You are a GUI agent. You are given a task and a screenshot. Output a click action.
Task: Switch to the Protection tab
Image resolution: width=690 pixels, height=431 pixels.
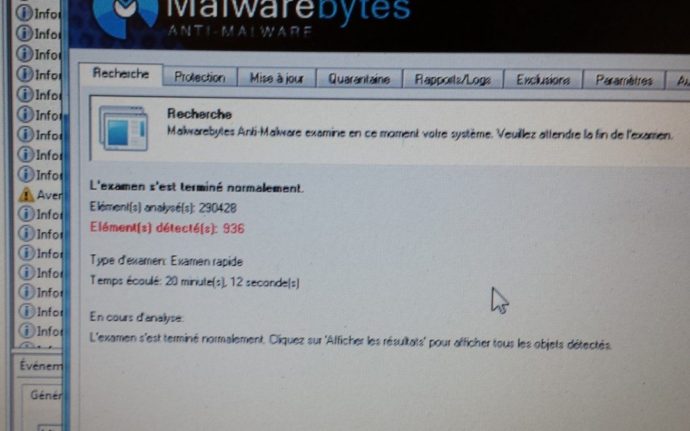pos(200,77)
